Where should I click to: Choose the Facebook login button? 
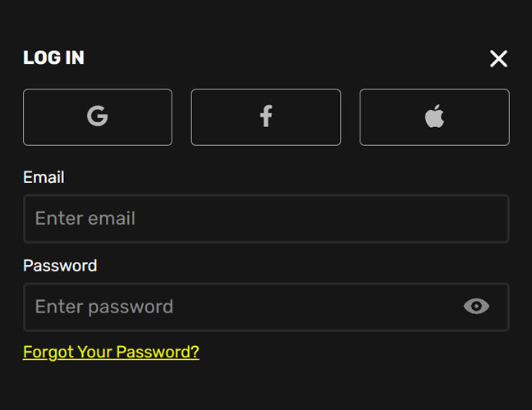266,117
